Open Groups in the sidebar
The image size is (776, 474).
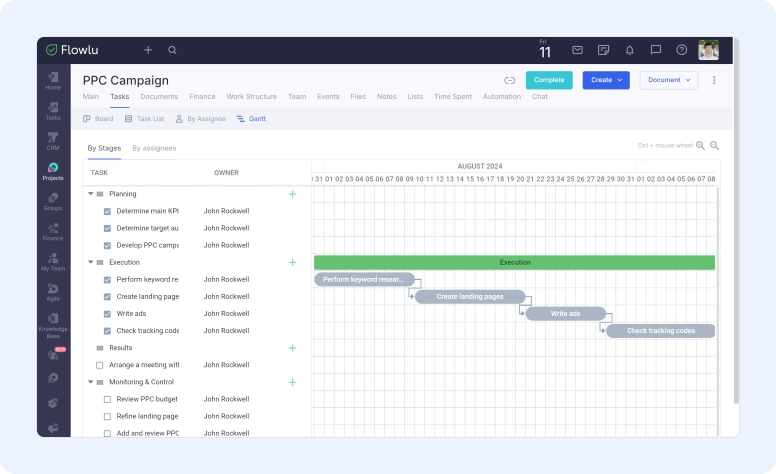[x=53, y=201]
